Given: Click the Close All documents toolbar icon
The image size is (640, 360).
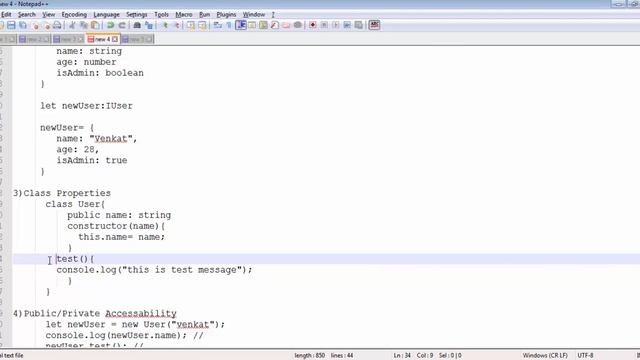Looking at the screenshot, I should (47, 25).
